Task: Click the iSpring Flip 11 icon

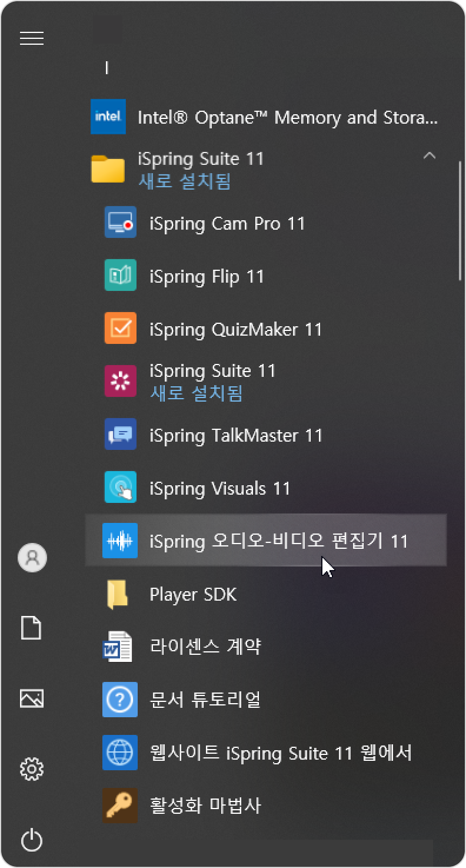Action: [x=120, y=276]
